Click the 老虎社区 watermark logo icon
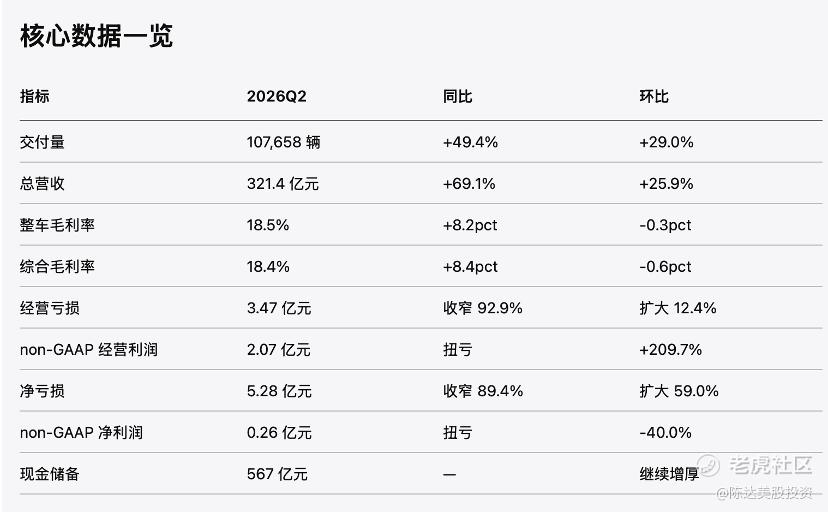 click(708, 464)
